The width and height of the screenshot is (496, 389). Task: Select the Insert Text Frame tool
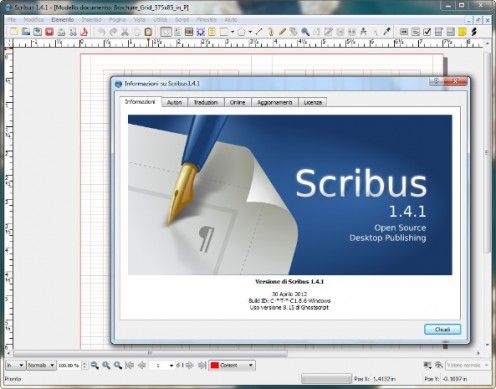(x=177, y=32)
